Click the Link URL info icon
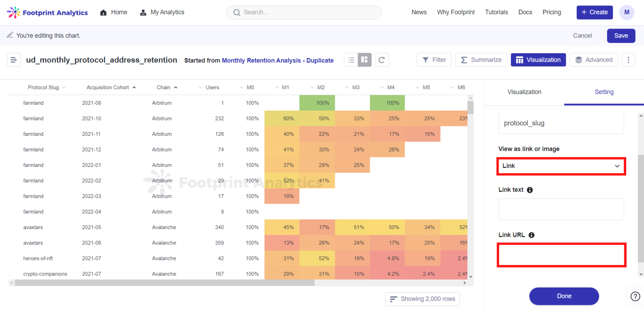The width and height of the screenshot is (644, 309). point(531,235)
